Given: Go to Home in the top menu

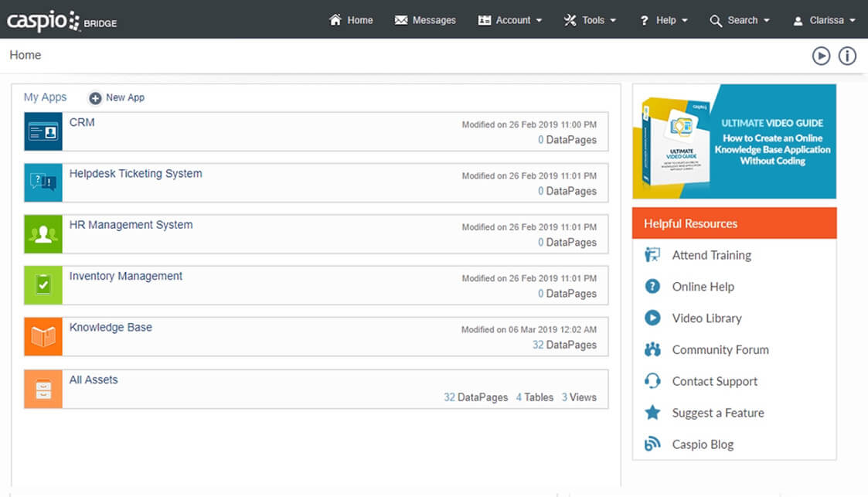Looking at the screenshot, I should 360,20.
